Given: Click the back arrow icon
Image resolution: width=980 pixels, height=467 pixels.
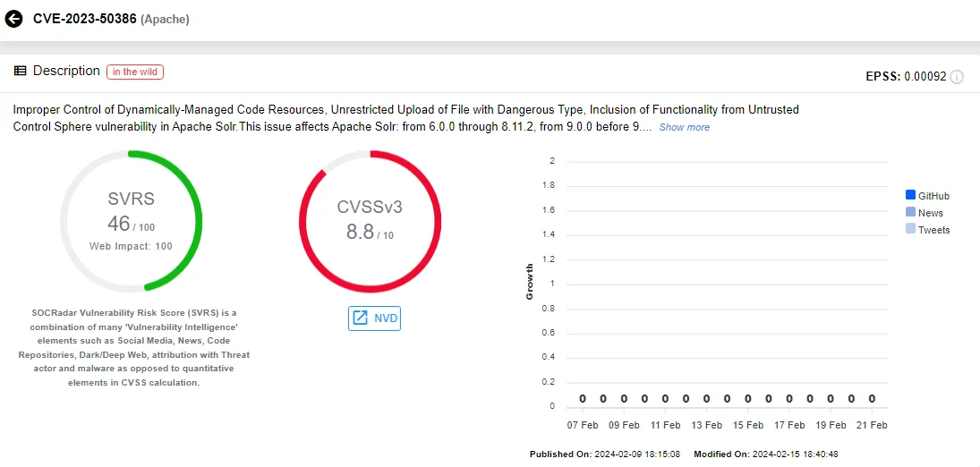Looking at the screenshot, I should click(x=13, y=20).
